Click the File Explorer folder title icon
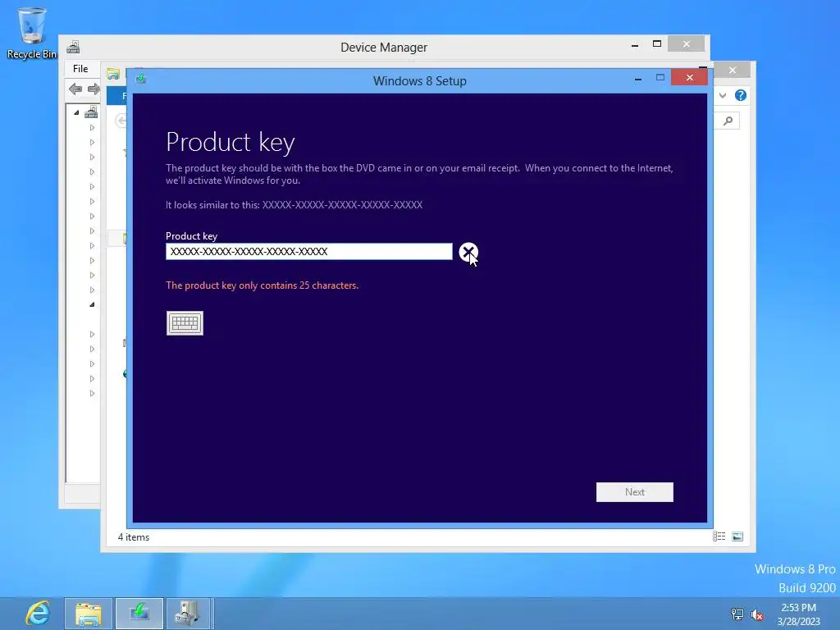This screenshot has height=630, width=840. (113, 74)
